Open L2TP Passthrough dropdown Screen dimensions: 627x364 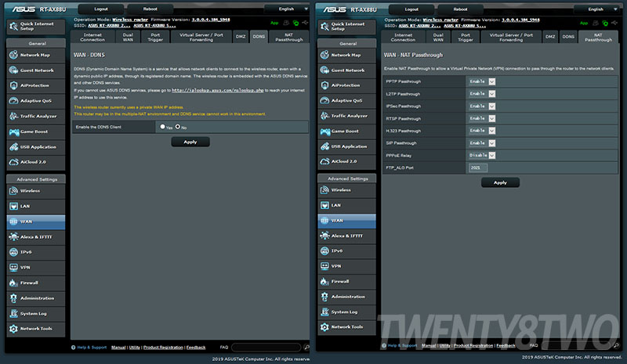click(x=482, y=94)
